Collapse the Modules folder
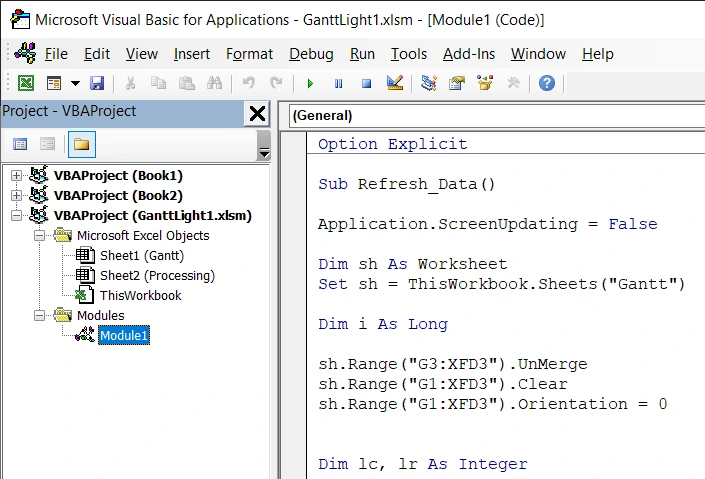Viewport: 705px width, 479px height. coord(40,315)
